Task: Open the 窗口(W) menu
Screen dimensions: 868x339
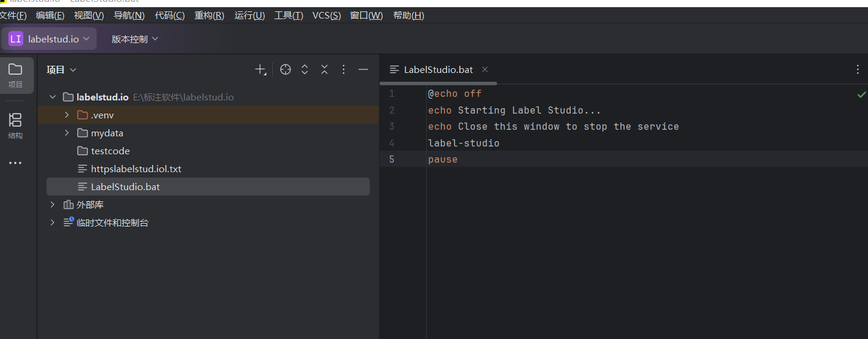Action: click(x=366, y=16)
